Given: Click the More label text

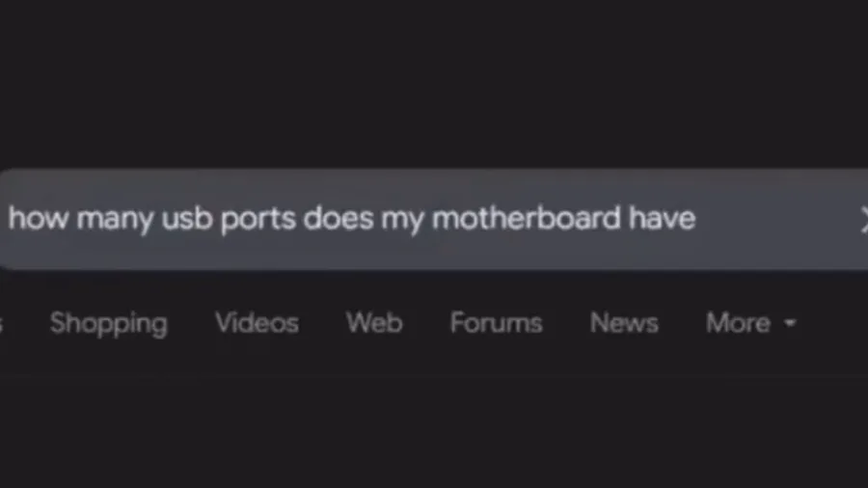Looking at the screenshot, I should (x=738, y=322).
